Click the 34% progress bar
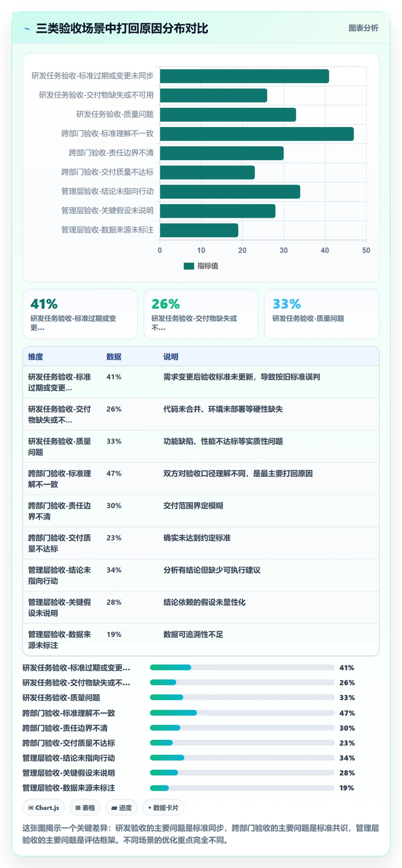This screenshot has width=402, height=868. (x=242, y=758)
